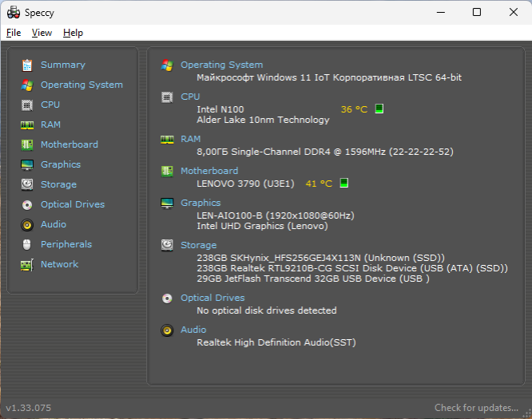Click the JetFlash Transcend 32GB USB line
Screen dimensions: 532x419
313,279
